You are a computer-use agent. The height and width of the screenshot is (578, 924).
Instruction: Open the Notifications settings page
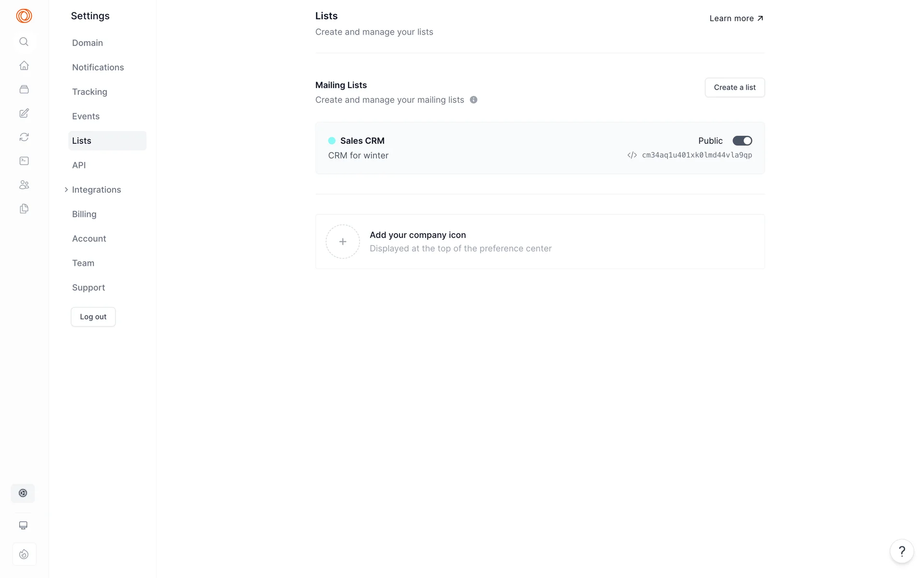pyautogui.click(x=98, y=67)
